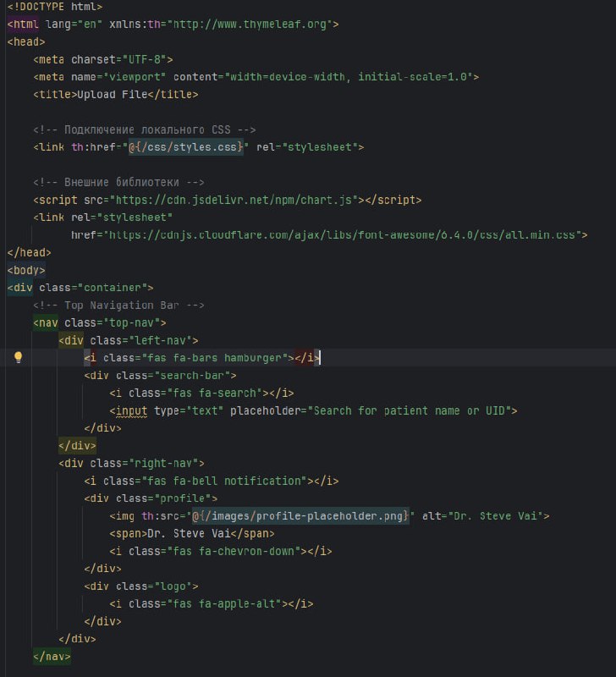Click the fa-bars hamburger class value

click(215, 358)
